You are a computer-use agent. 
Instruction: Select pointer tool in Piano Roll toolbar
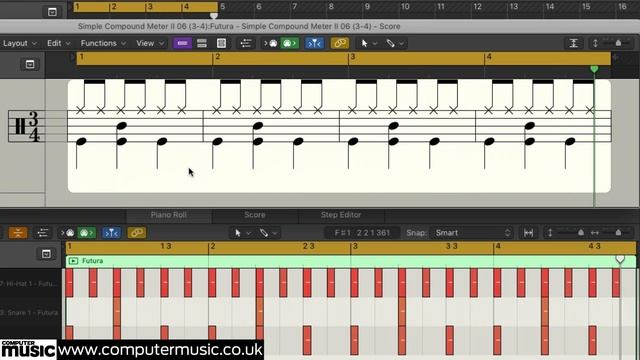tap(238, 233)
